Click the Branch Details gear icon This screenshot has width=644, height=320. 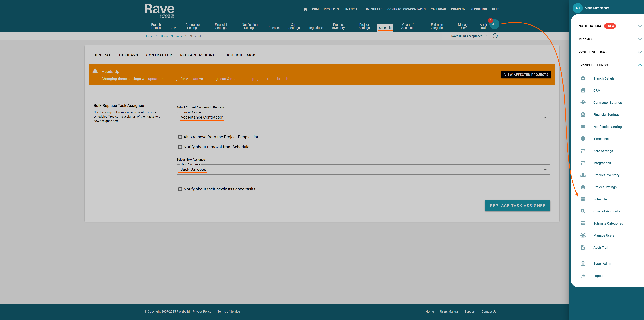tap(583, 78)
